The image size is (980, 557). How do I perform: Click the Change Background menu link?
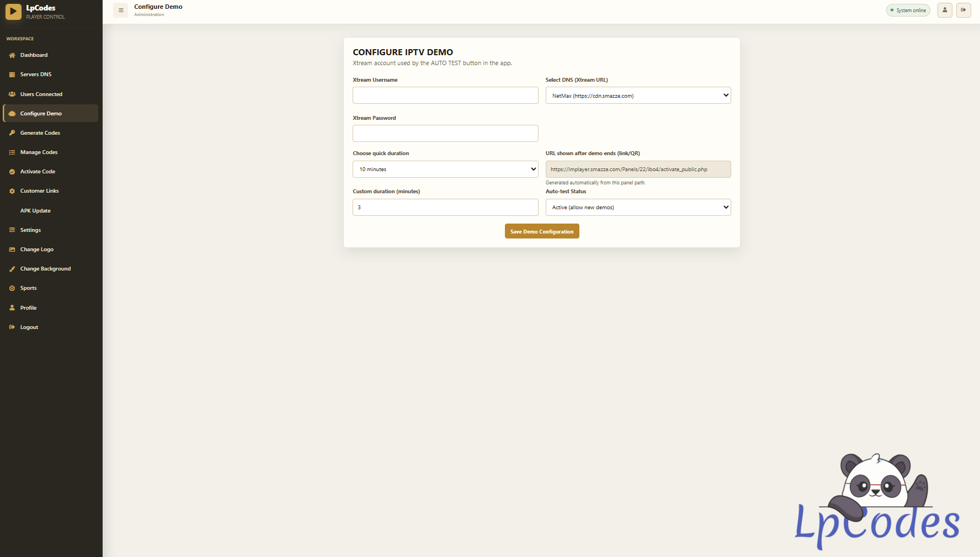tap(51, 269)
